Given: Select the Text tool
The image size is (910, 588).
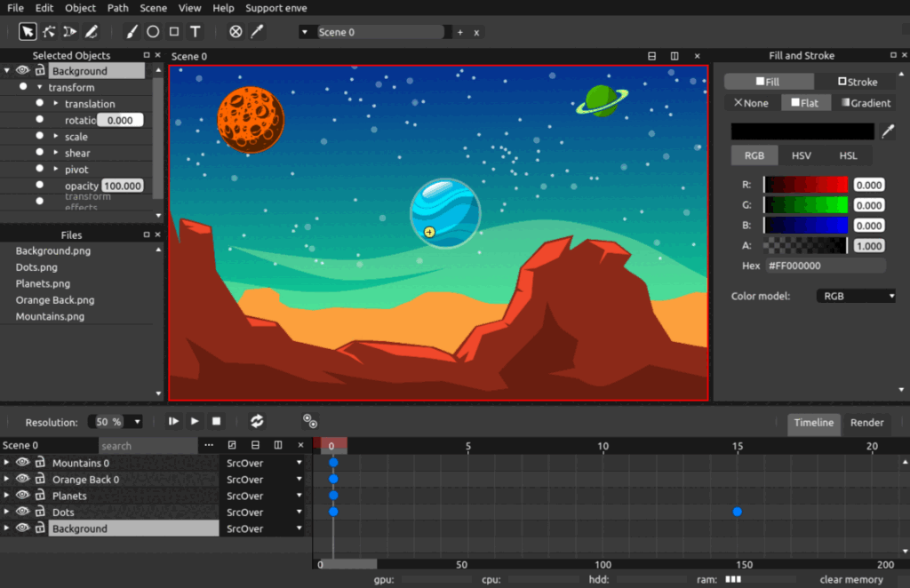Looking at the screenshot, I should tap(195, 32).
